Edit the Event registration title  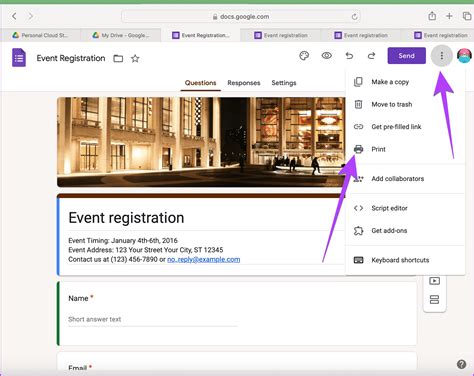point(126,218)
